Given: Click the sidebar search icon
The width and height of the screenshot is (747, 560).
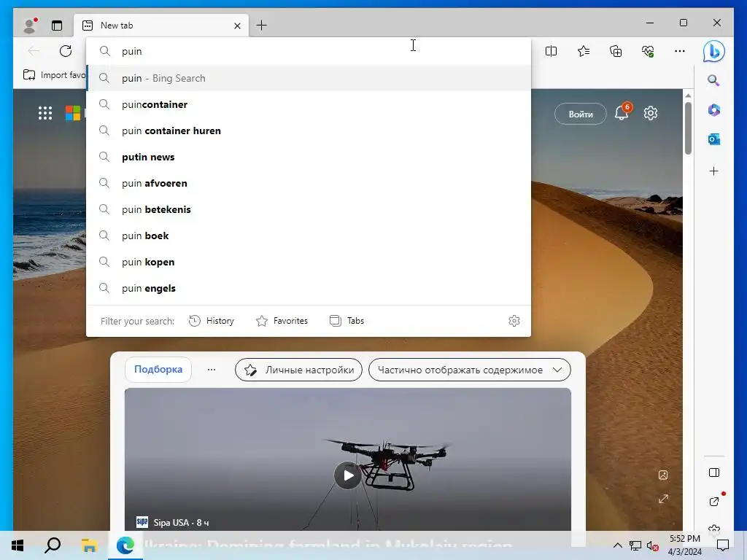Looking at the screenshot, I should click(713, 80).
